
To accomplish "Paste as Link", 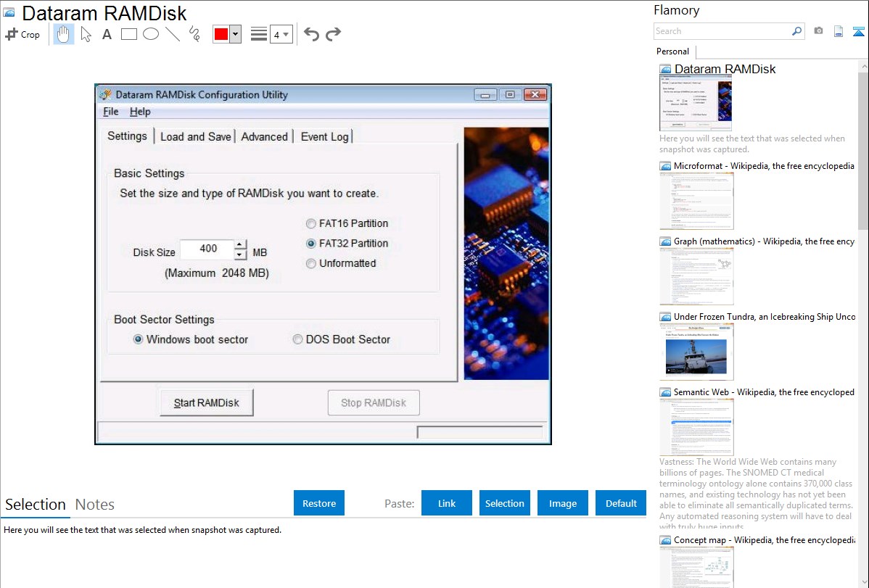I will (x=447, y=503).
